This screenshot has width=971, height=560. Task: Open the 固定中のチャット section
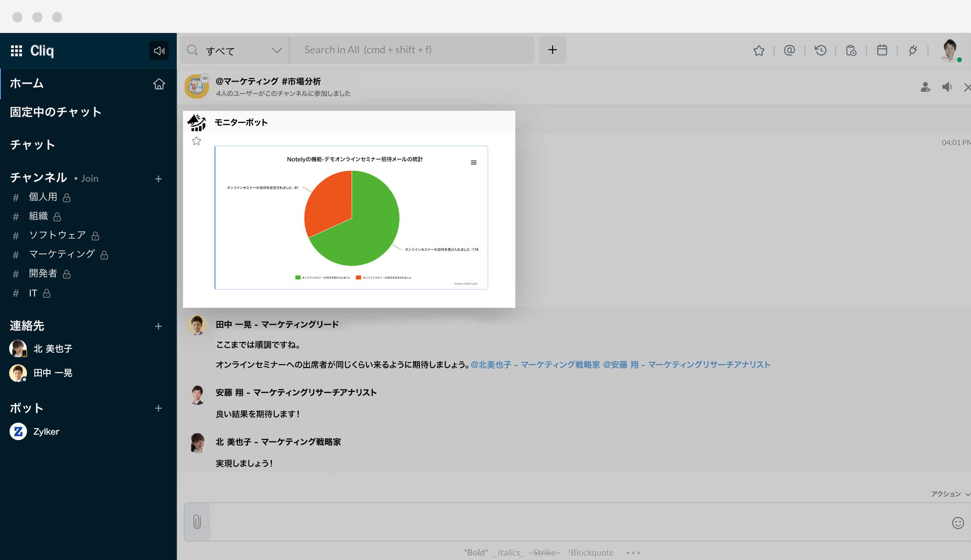tap(56, 112)
